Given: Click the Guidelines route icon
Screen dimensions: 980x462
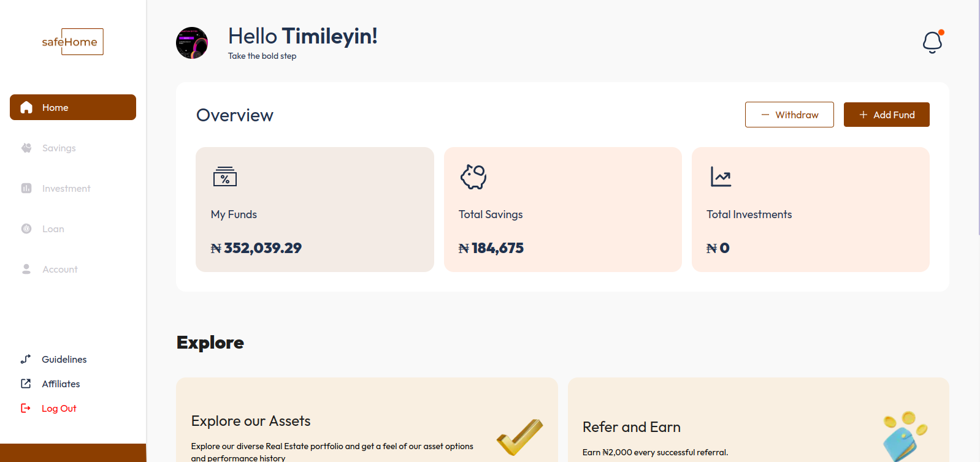Looking at the screenshot, I should pyautogui.click(x=26, y=359).
